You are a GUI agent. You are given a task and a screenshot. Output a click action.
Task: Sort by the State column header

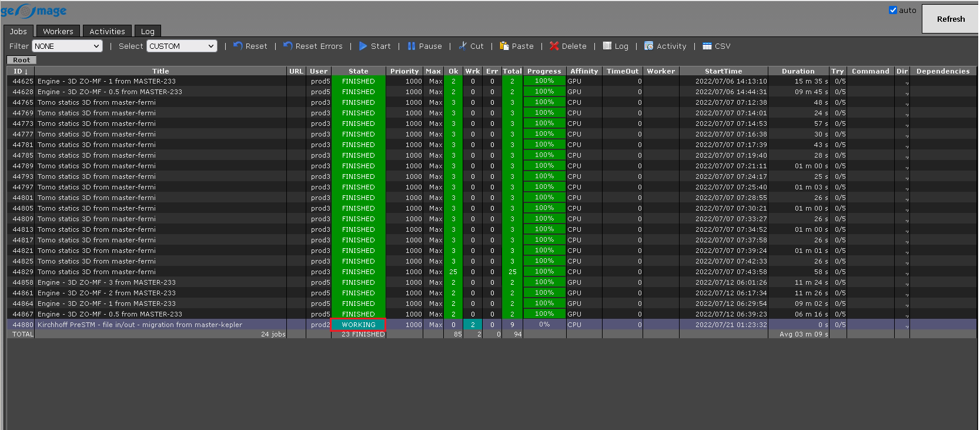pyautogui.click(x=359, y=71)
